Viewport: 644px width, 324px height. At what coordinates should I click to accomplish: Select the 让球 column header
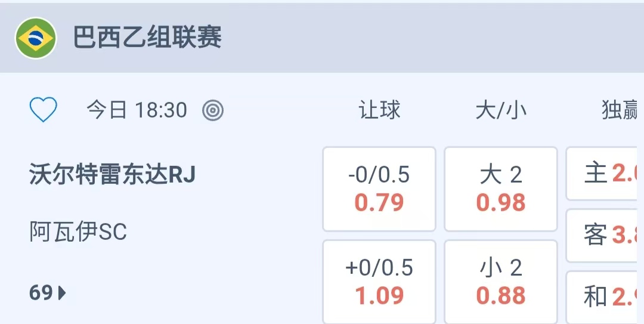(x=379, y=110)
